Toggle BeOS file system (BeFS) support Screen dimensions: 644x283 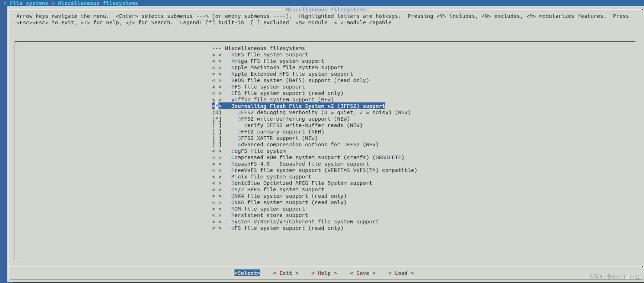coord(290,80)
